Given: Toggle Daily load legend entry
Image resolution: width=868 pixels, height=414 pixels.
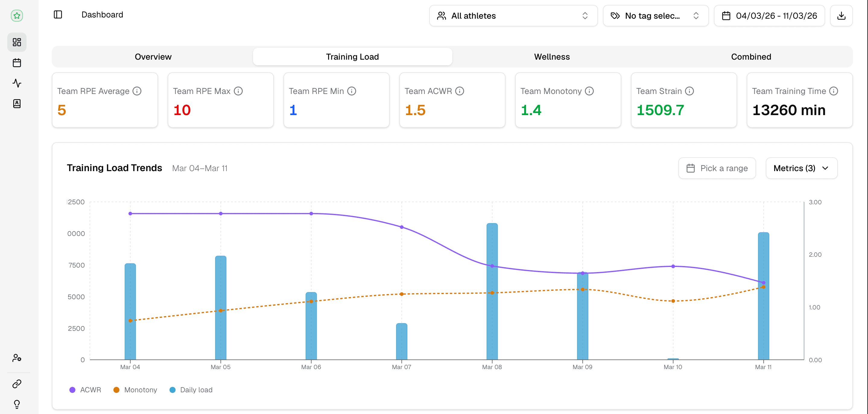Looking at the screenshot, I should tap(191, 390).
